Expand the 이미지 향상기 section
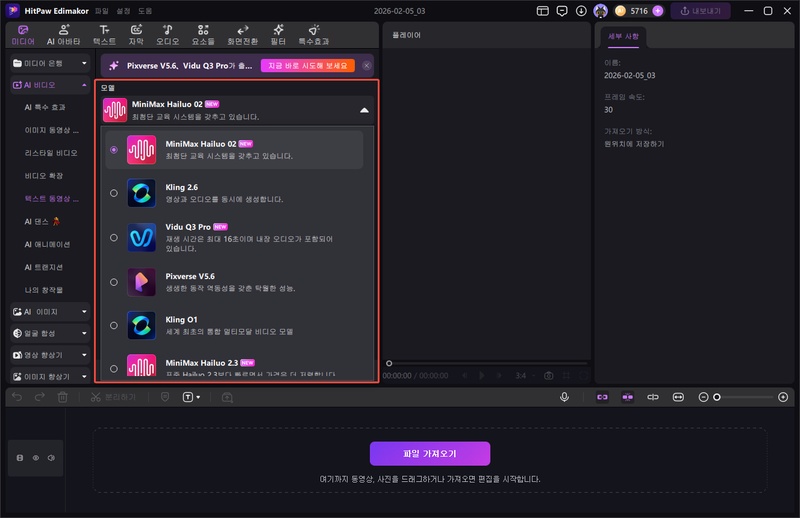Viewport: 800px width, 518px height. [50, 376]
